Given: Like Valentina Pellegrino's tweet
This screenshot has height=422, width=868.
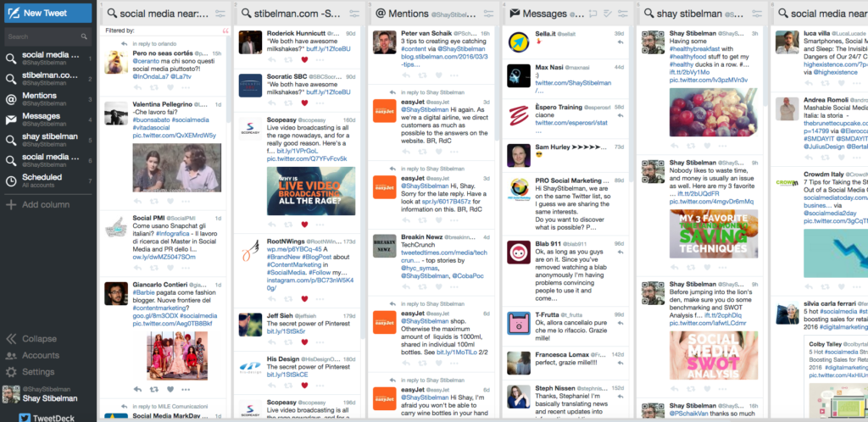Looking at the screenshot, I should (170, 202).
